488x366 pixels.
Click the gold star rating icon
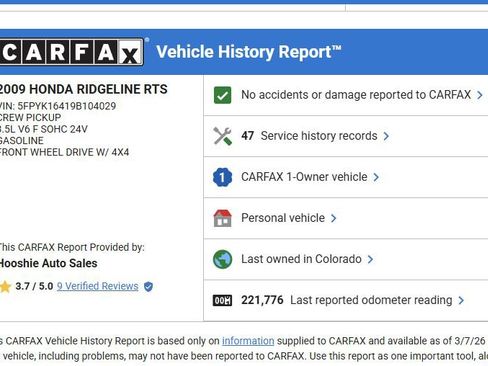5,286
